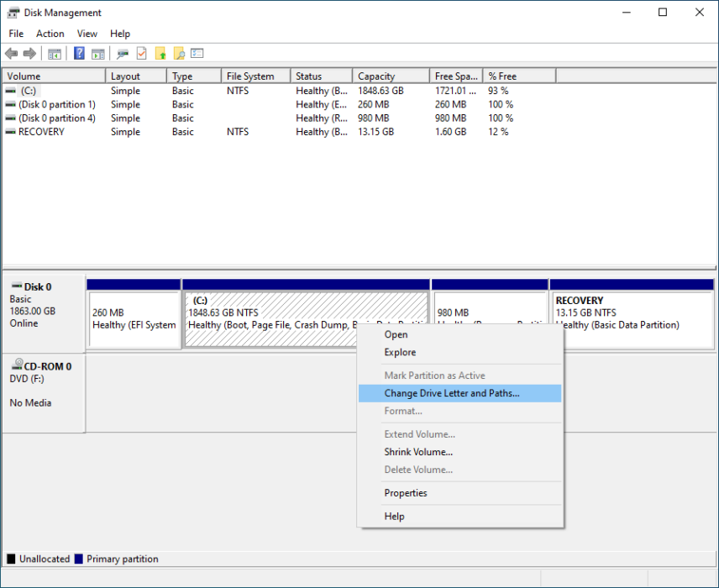Click the folder with up arrow toolbar icon

click(160, 53)
